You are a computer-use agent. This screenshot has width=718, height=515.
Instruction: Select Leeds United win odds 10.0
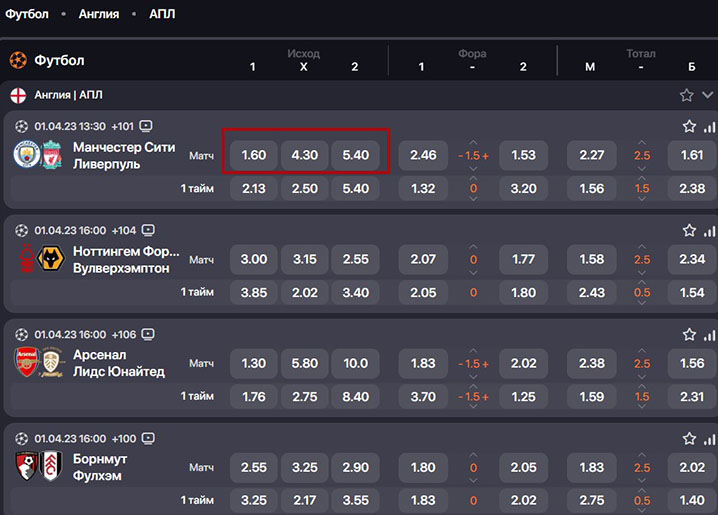pos(356,364)
